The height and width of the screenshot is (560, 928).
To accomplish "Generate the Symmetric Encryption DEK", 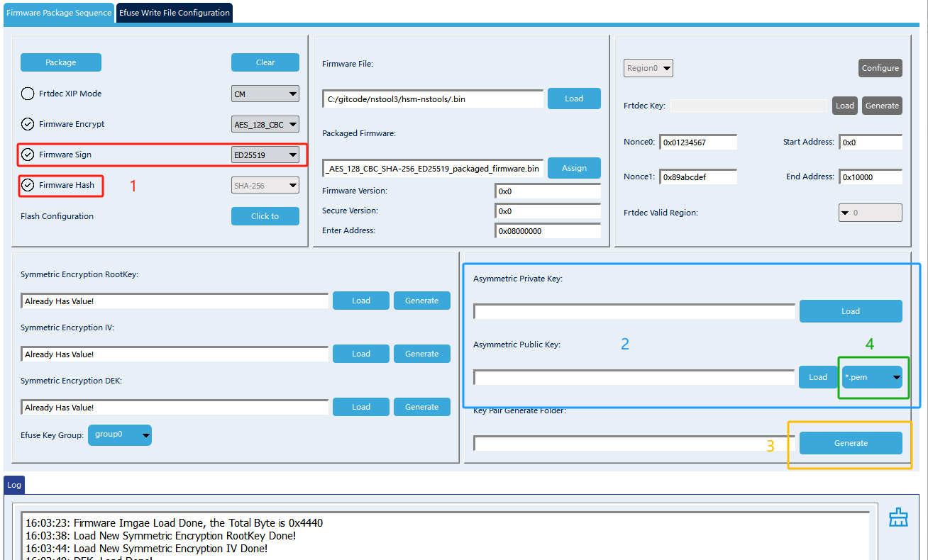I will coord(422,407).
